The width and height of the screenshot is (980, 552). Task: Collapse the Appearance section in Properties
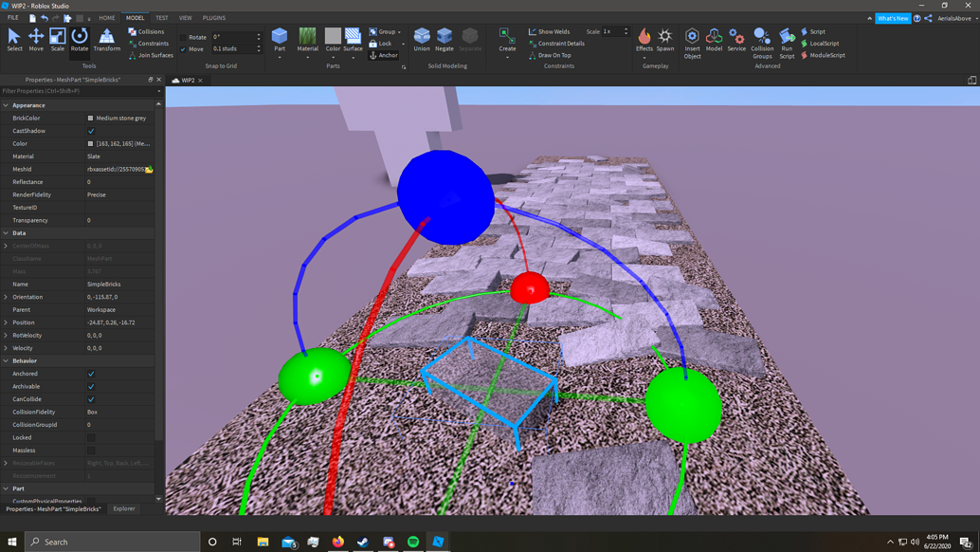(7, 104)
